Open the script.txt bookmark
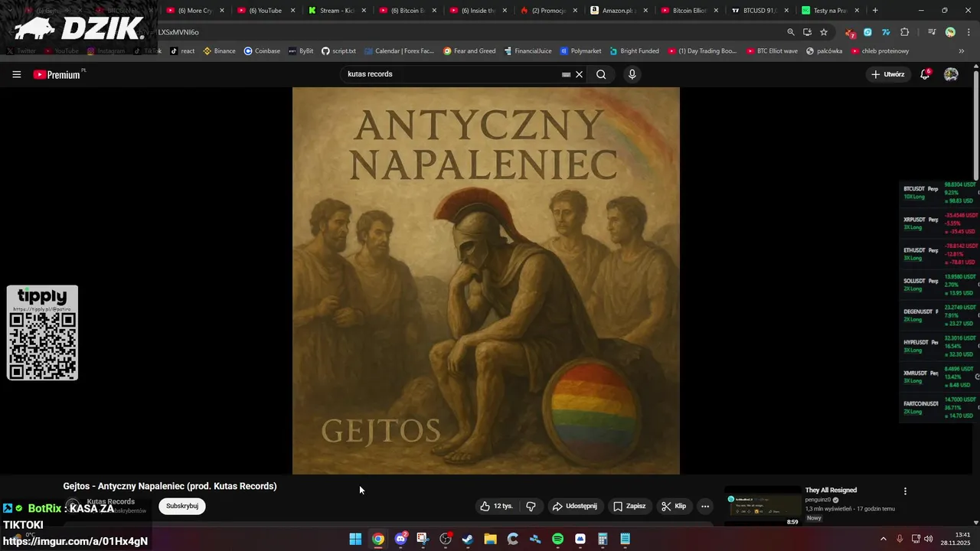The image size is (980, 551). click(338, 51)
